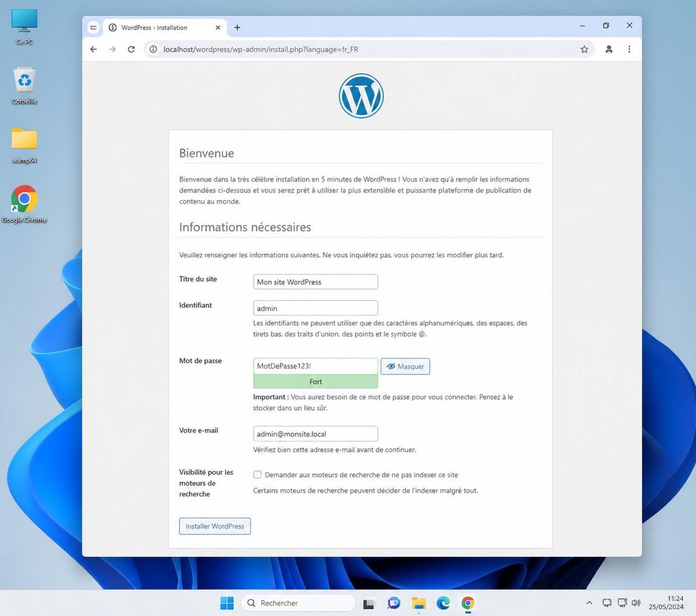Bookmark this page with the star icon
Screen dimensions: 696x616
(x=584, y=49)
